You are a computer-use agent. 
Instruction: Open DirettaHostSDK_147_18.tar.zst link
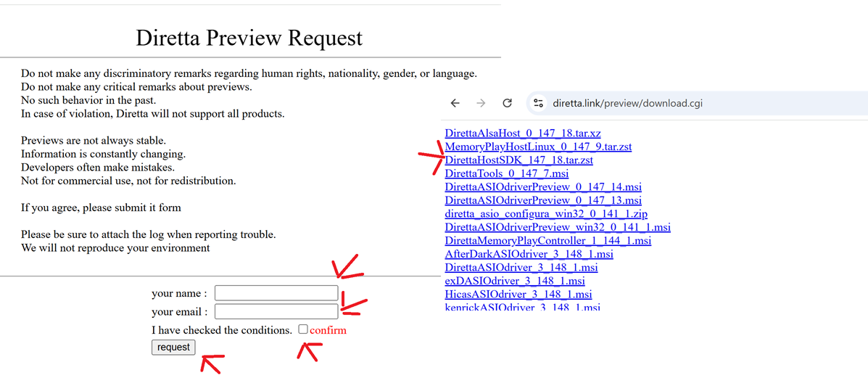click(519, 160)
